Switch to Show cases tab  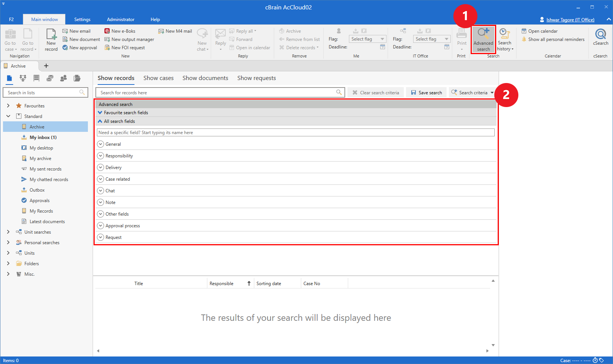tap(159, 78)
